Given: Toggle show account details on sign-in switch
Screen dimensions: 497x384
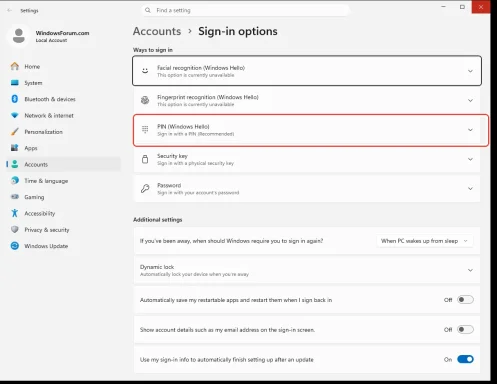Looking at the screenshot, I should pos(465,329).
